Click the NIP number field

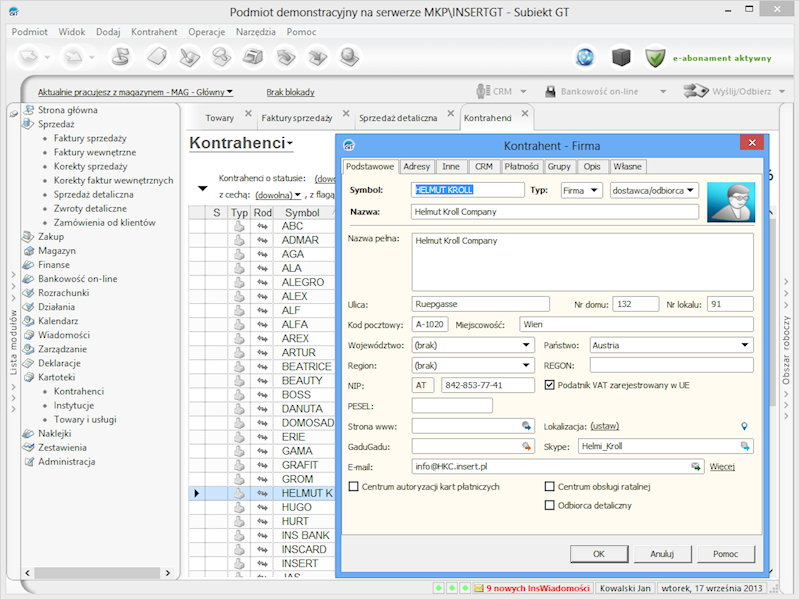[x=488, y=385]
